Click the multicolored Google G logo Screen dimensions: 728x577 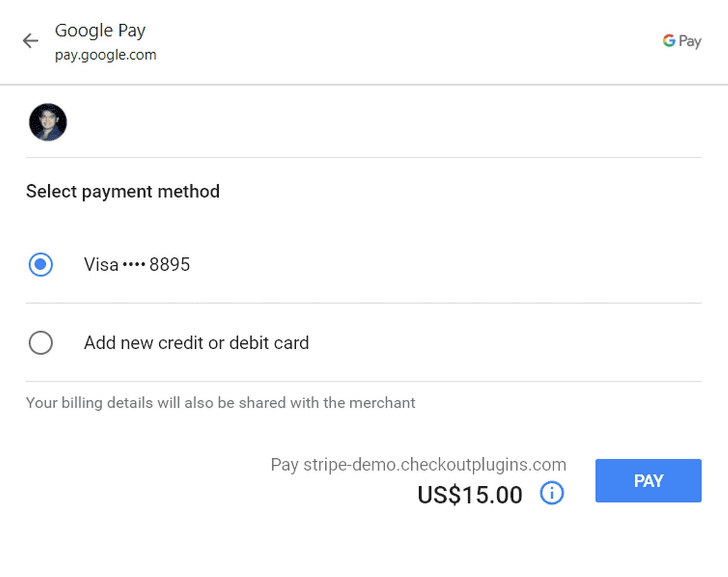tap(669, 41)
